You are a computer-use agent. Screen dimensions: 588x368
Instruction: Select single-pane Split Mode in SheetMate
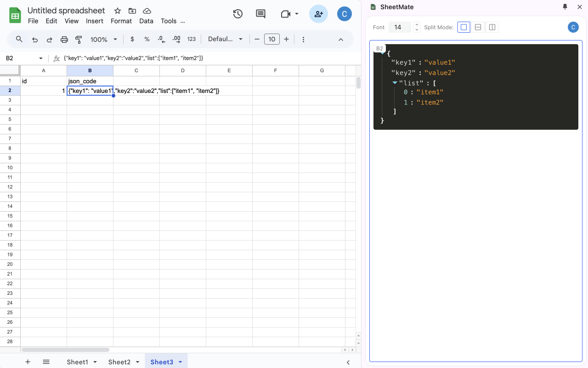464,27
